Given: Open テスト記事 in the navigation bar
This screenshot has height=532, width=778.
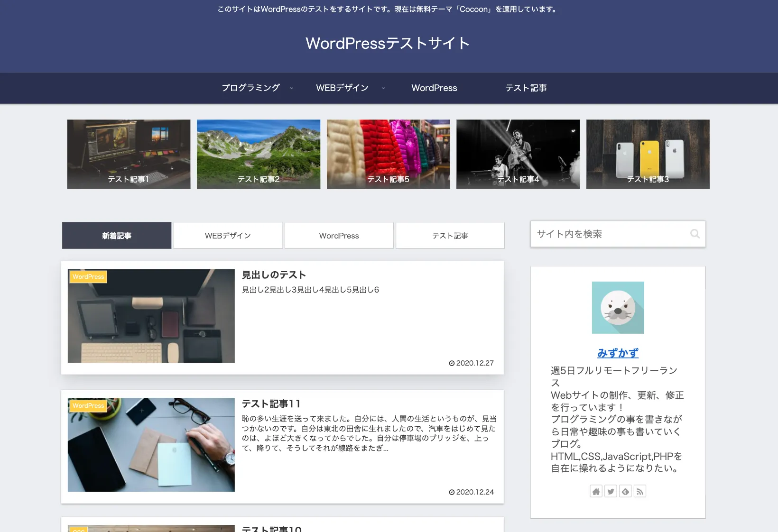Looking at the screenshot, I should pyautogui.click(x=526, y=88).
